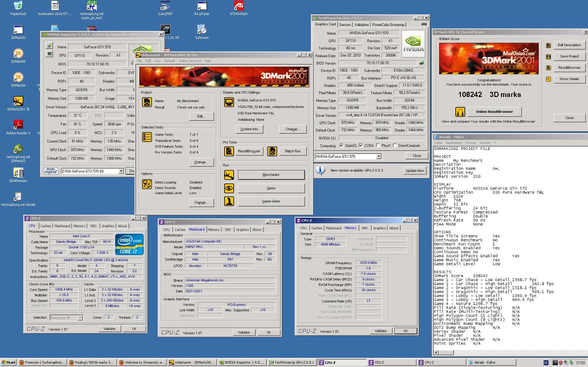
Task: Click the display settings monitor icon in 3DMark2001
Action: point(229,102)
